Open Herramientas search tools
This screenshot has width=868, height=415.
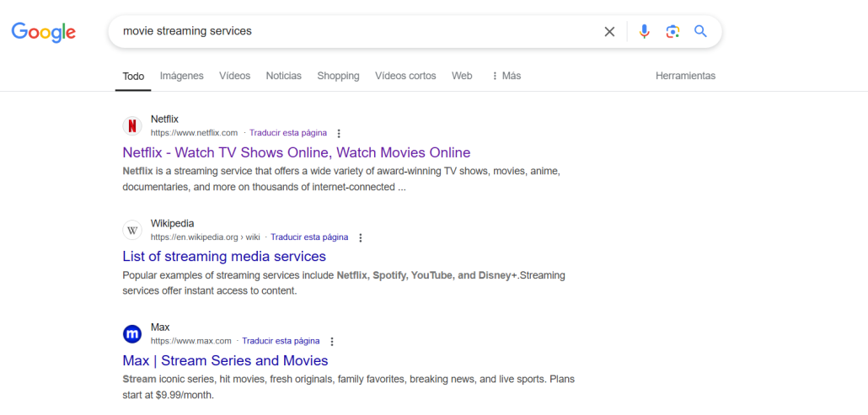pyautogui.click(x=685, y=76)
